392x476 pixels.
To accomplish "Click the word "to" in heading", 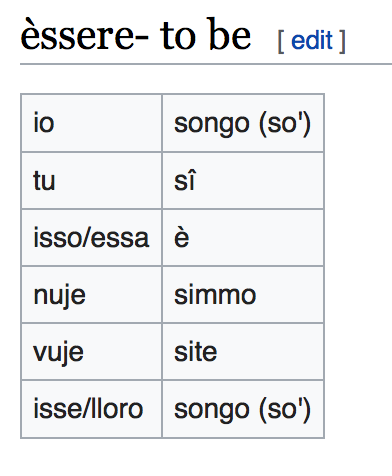I will point(178,36).
